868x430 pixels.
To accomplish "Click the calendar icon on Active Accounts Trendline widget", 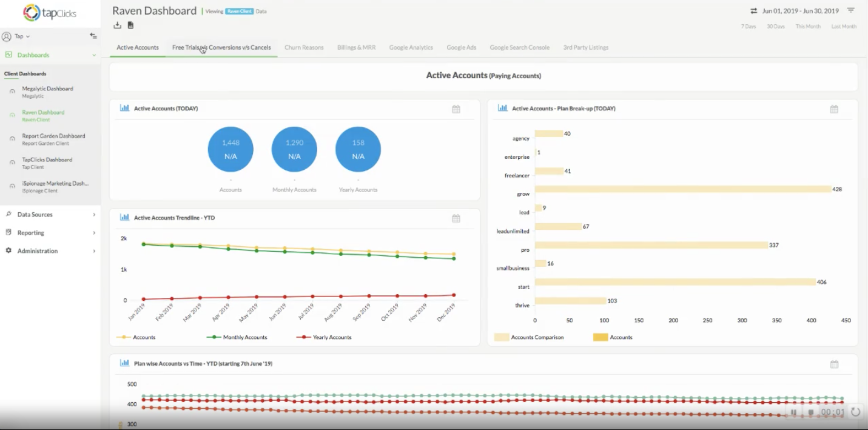I will 456,218.
